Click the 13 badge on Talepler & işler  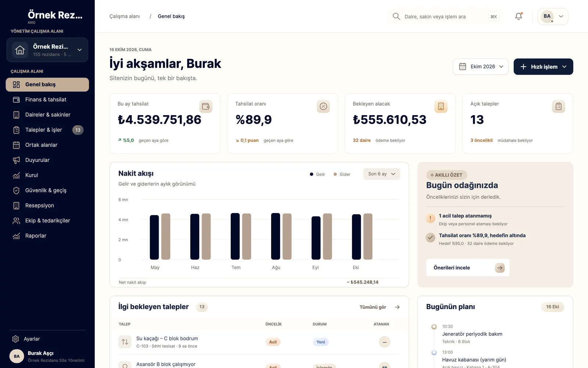pos(78,130)
